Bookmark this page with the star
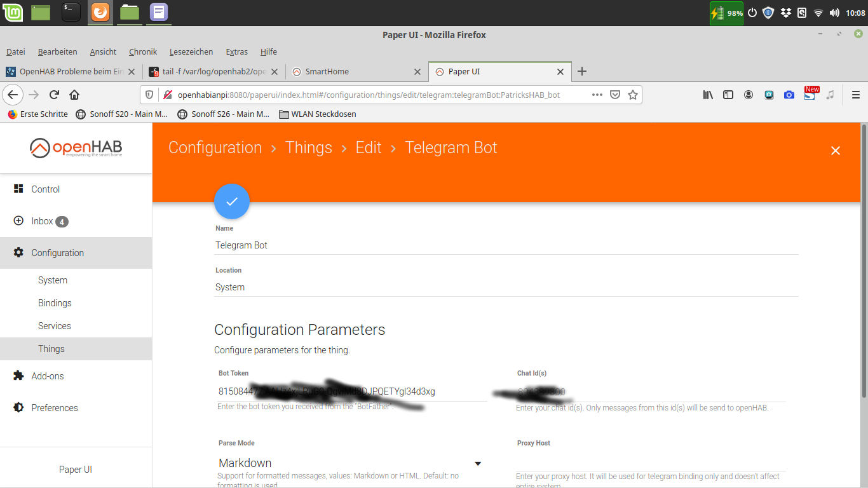 [x=633, y=95]
